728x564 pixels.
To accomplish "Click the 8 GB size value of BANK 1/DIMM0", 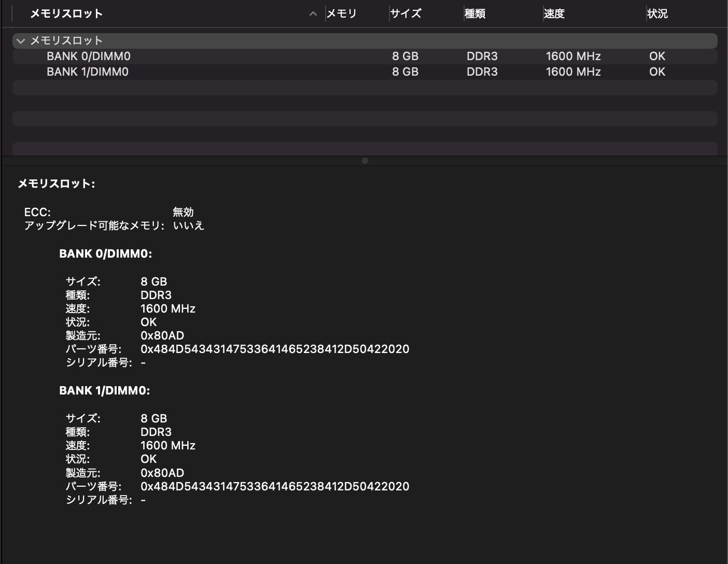I will point(405,72).
